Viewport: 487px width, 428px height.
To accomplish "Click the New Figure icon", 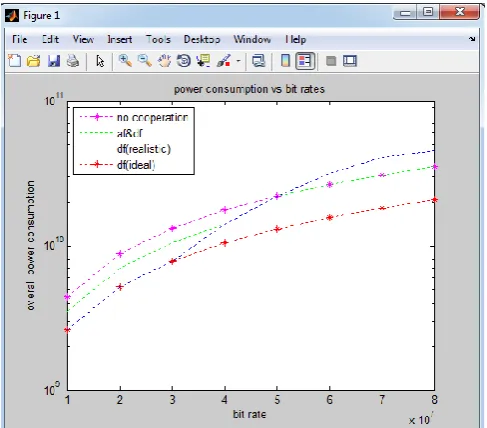I will tap(14, 61).
